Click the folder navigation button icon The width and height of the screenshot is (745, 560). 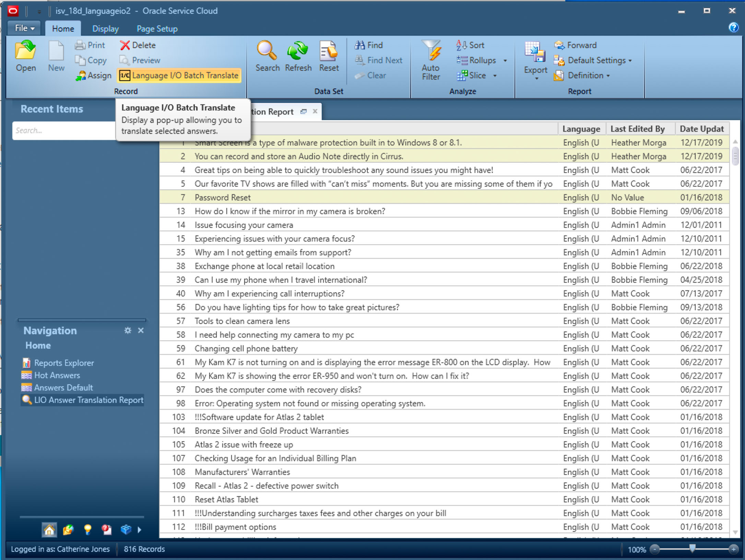68,530
